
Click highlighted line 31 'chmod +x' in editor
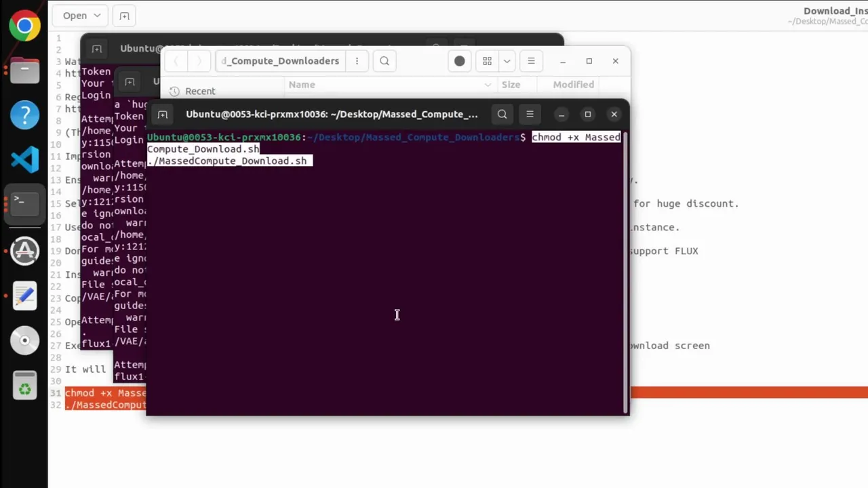(105, 393)
